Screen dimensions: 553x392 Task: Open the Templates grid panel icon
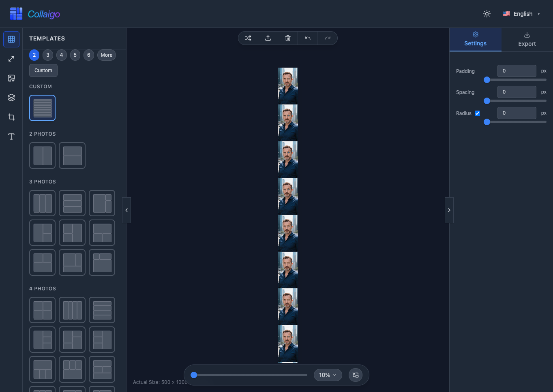click(x=11, y=39)
